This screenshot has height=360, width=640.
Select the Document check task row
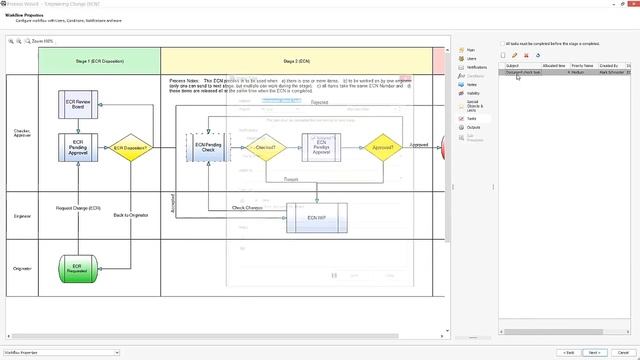[x=564, y=72]
